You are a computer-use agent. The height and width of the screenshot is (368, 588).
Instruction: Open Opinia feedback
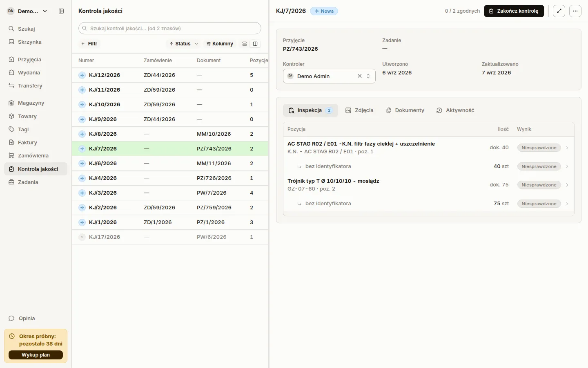(36, 318)
